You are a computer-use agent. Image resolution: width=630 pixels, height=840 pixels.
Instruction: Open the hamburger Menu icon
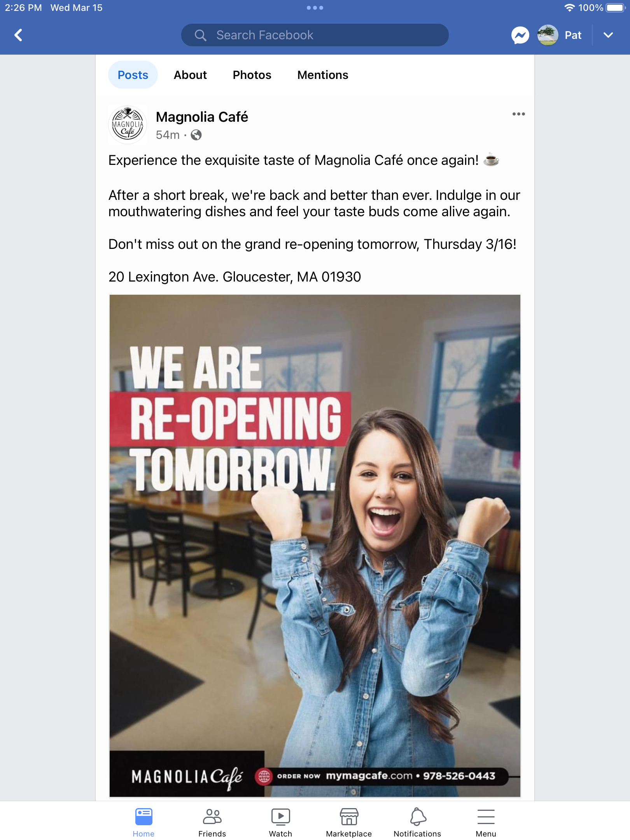(x=486, y=817)
